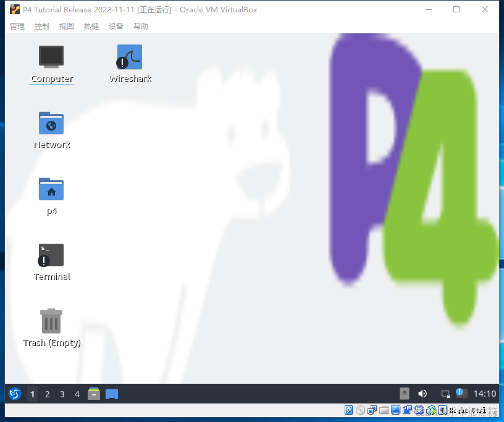Image resolution: width=504 pixels, height=422 pixels.
Task: Open the notifications icon with exclamation mark
Action: (x=461, y=393)
